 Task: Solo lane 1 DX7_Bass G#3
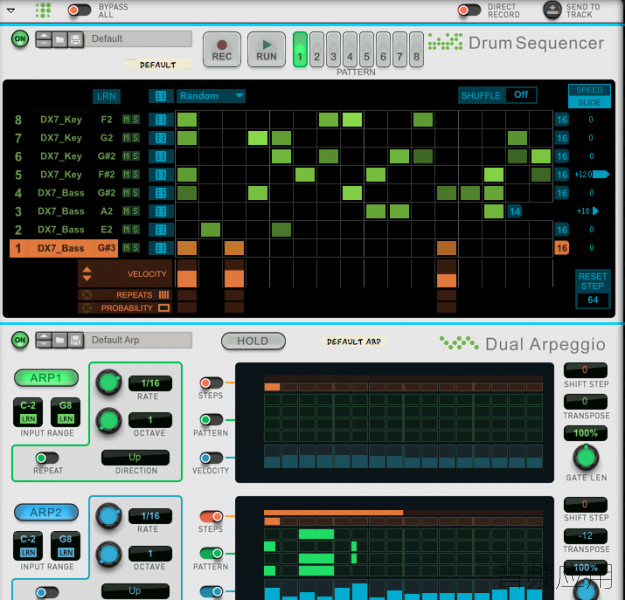click(136, 248)
